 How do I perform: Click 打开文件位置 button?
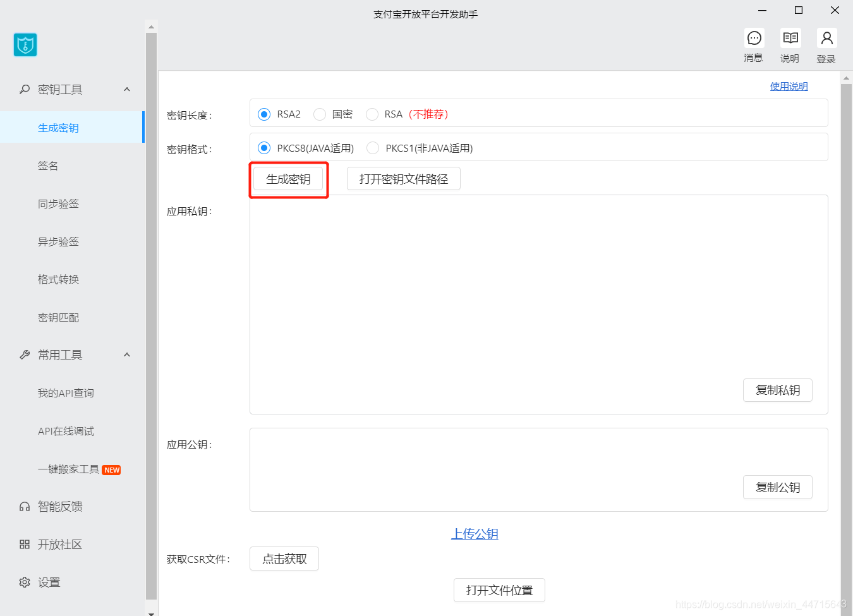tap(499, 590)
